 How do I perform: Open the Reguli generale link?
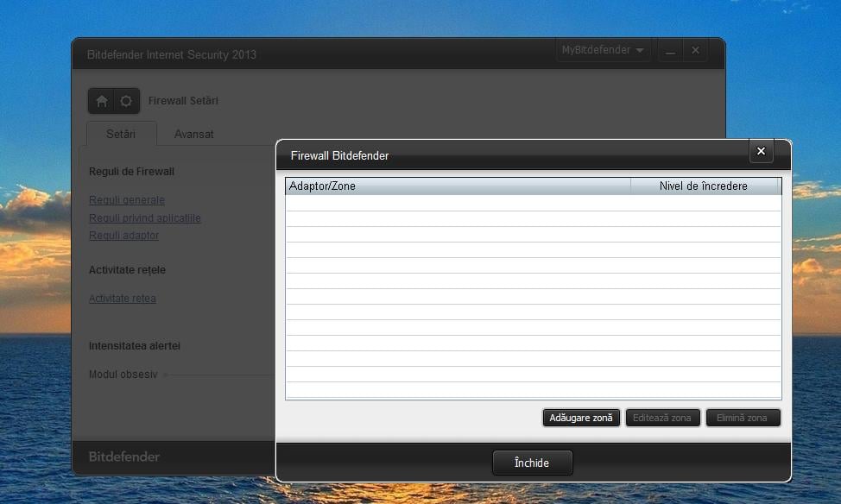pos(127,200)
